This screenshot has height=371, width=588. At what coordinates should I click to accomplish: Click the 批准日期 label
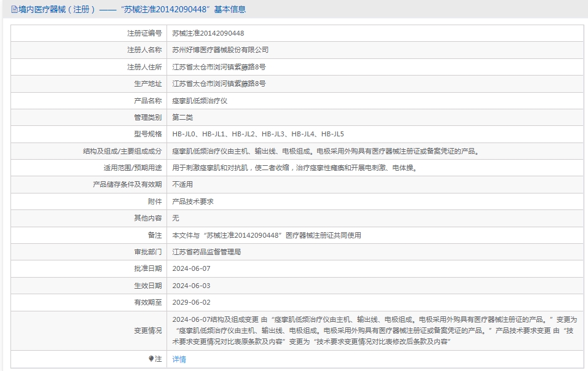[x=147, y=268]
